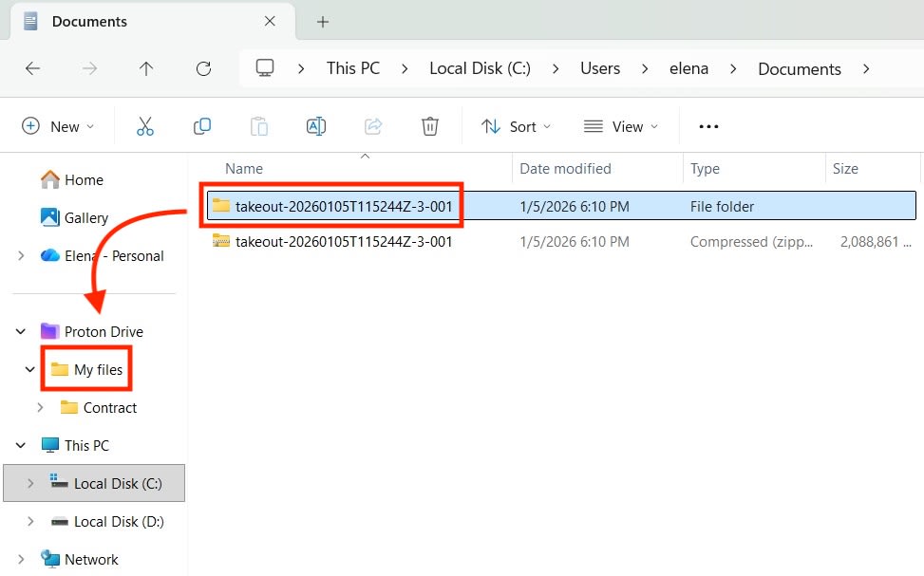
Task: Click the Share icon in the toolbar
Action: point(372,125)
